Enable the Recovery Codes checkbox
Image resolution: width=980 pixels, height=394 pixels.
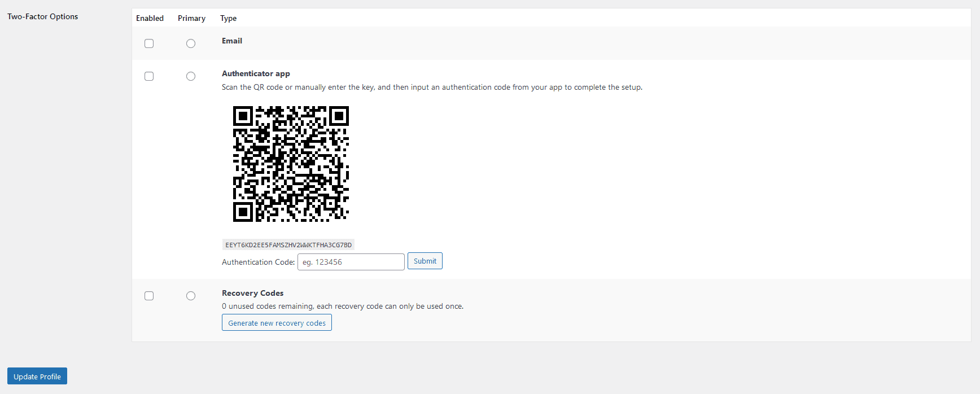(x=149, y=296)
